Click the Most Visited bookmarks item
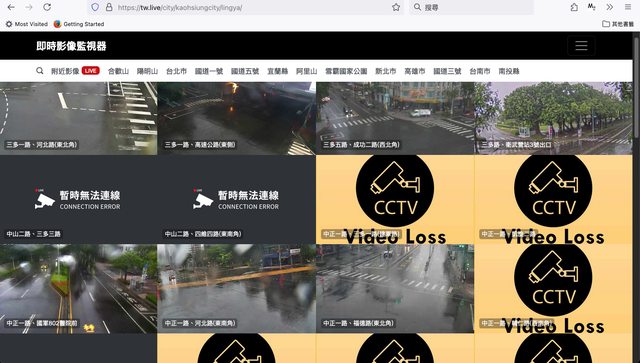 tap(27, 24)
